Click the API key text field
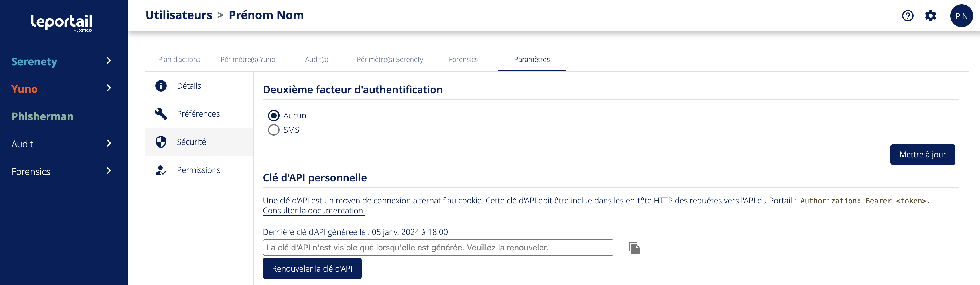Screen dimensions: 980x285 [438, 248]
